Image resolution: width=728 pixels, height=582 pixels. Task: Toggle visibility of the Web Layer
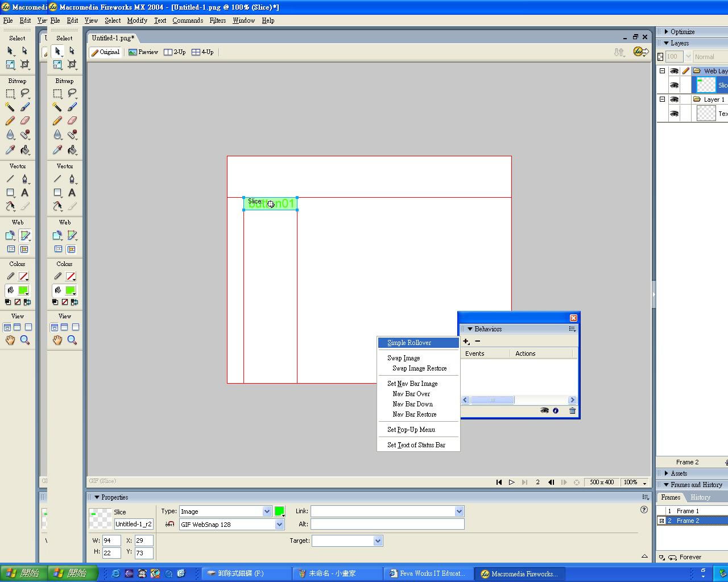(x=674, y=71)
